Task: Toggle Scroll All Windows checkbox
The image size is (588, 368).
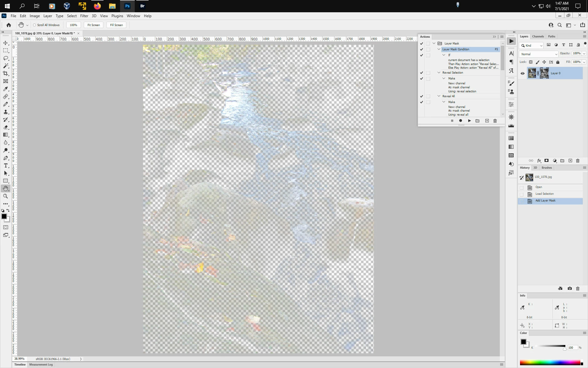Action: 35,25
